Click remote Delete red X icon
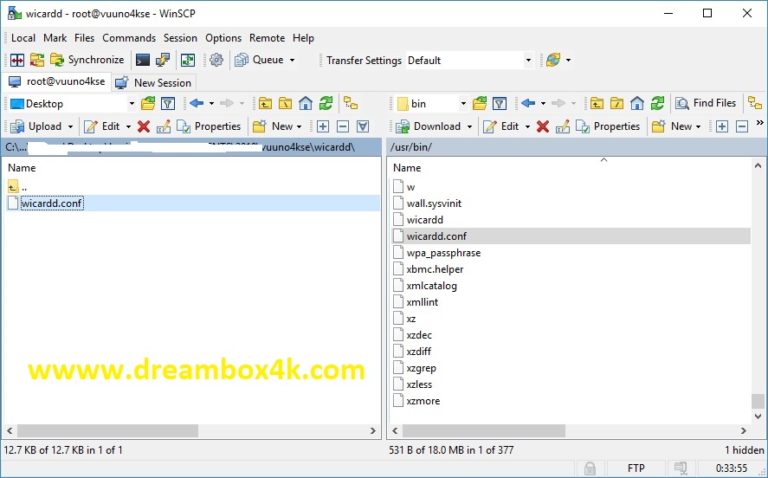The height and width of the screenshot is (478, 768). [543, 127]
